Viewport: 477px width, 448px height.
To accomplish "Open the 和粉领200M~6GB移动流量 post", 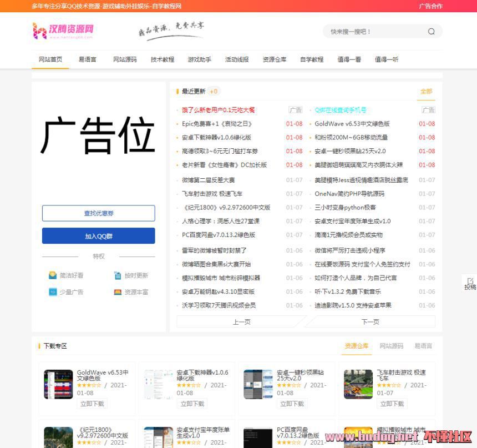I will (x=351, y=137).
